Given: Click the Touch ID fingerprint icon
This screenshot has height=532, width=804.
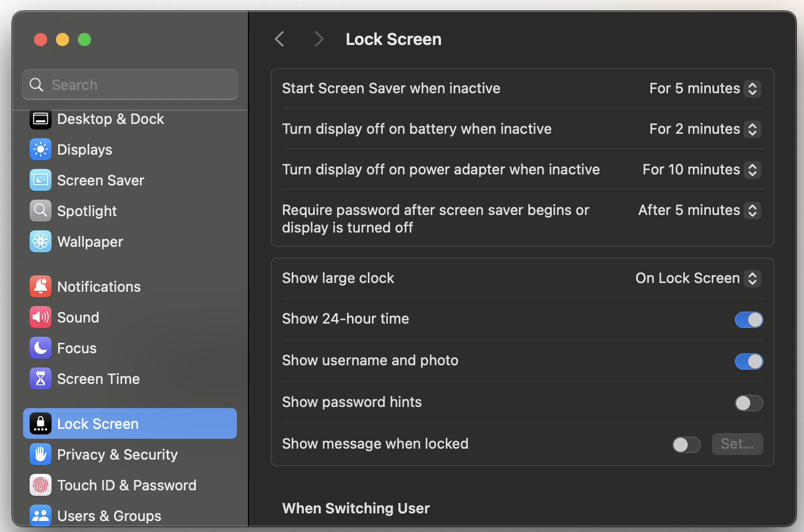Looking at the screenshot, I should coord(41,485).
